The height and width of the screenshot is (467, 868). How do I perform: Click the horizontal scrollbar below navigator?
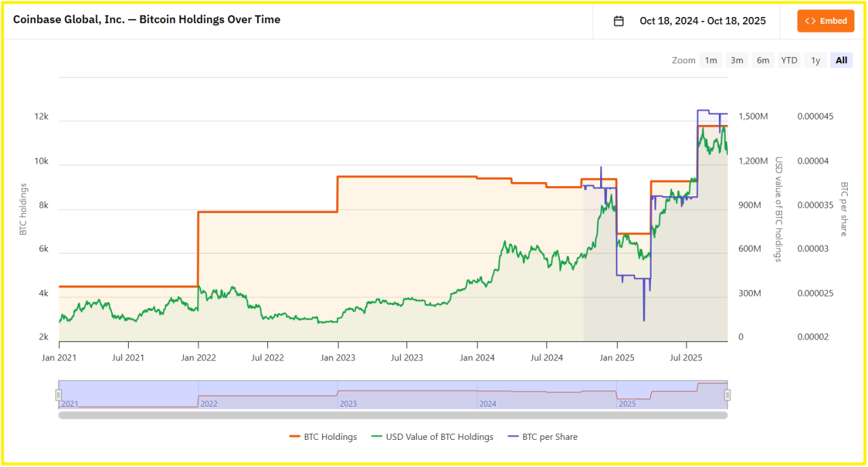(393, 415)
